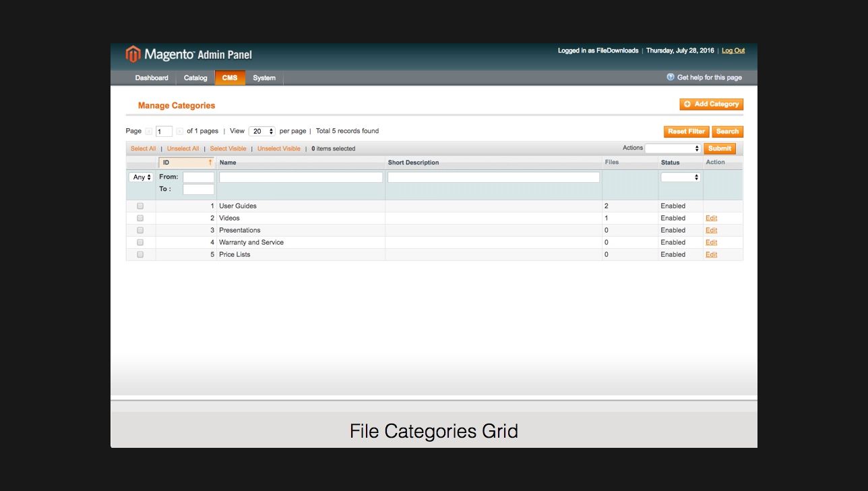This screenshot has height=491, width=868.
Task: Open the System menu
Action: (264, 78)
